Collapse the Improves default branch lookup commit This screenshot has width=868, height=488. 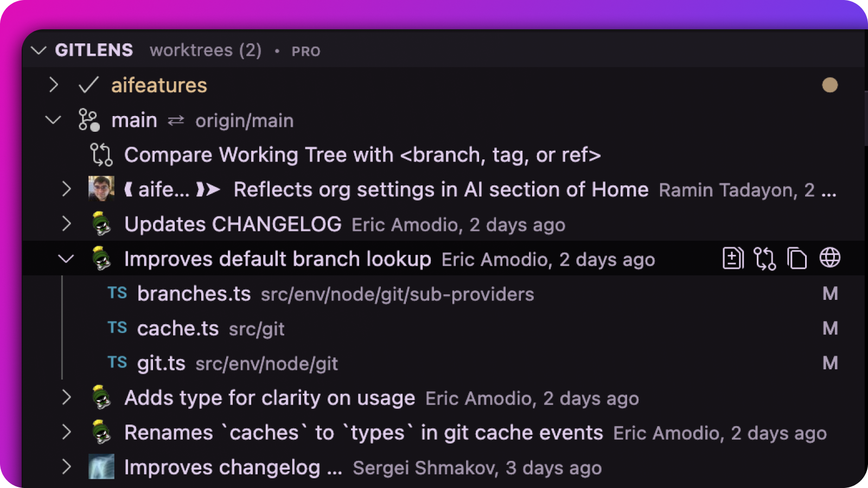tap(66, 259)
